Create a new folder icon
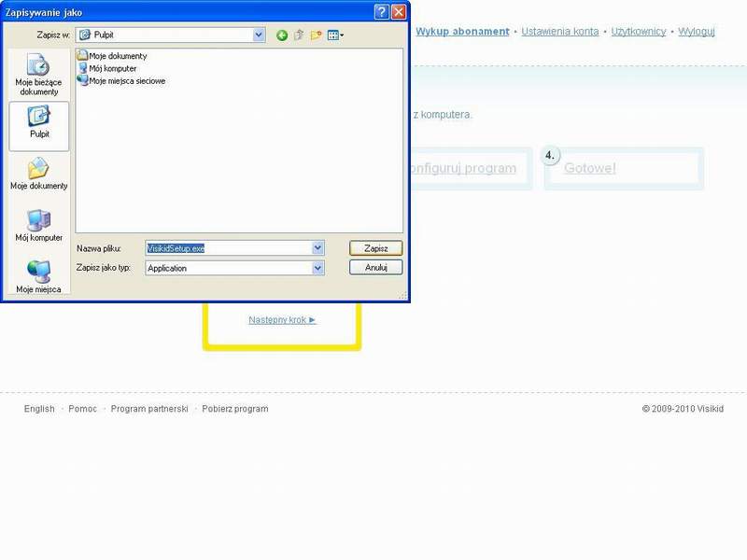Viewport: 747px width, 560px height. click(316, 35)
